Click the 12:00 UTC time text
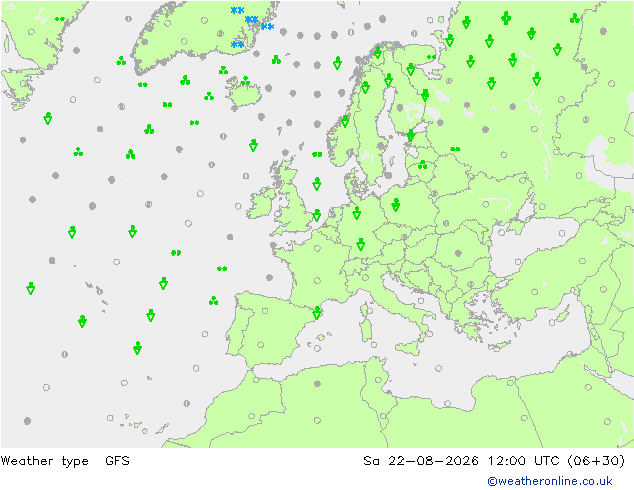 click(524, 460)
